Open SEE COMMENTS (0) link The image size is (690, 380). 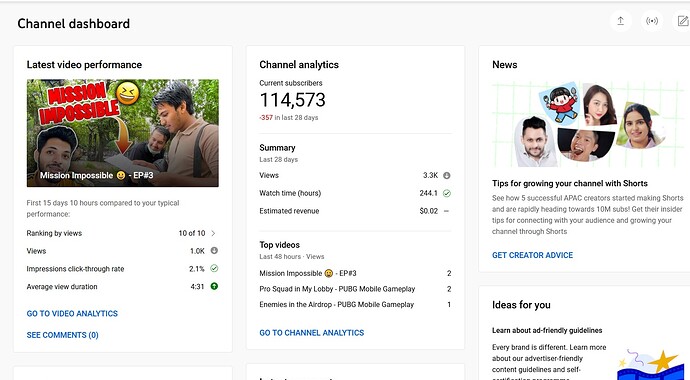click(x=62, y=335)
